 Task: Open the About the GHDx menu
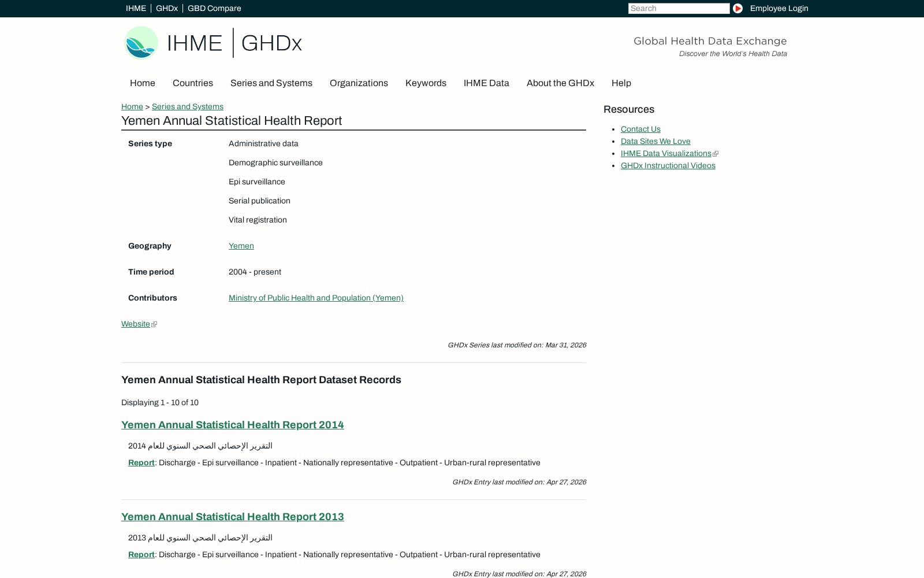[x=560, y=83]
